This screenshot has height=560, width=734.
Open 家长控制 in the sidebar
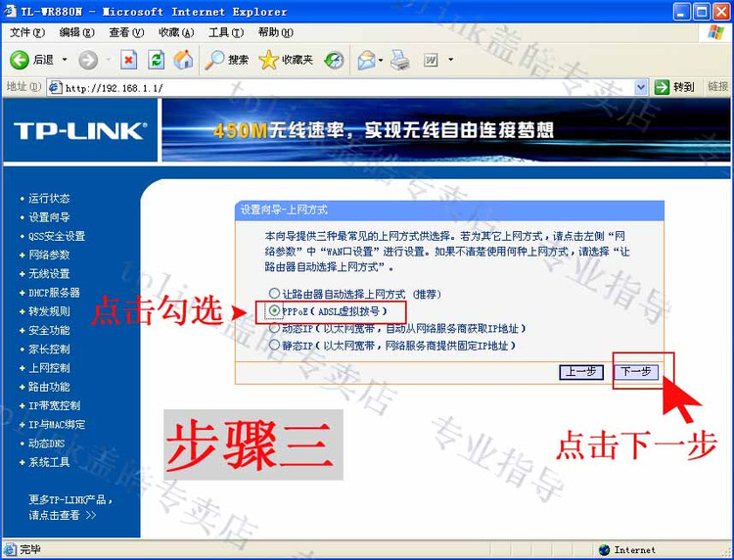(x=49, y=349)
